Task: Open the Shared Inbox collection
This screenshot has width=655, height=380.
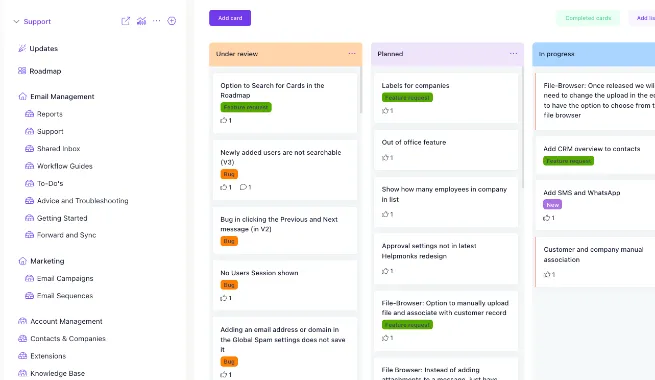Action: tap(58, 149)
